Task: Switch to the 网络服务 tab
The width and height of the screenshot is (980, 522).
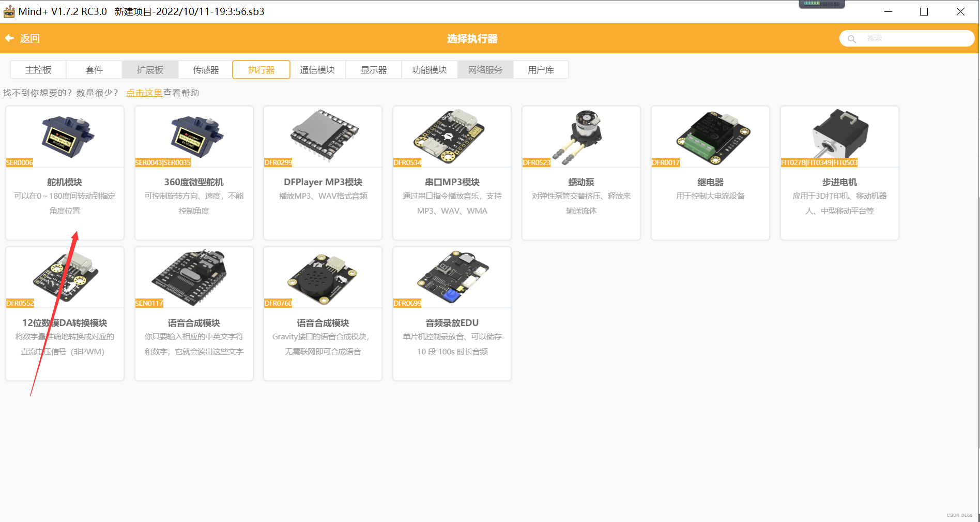Action: [485, 70]
